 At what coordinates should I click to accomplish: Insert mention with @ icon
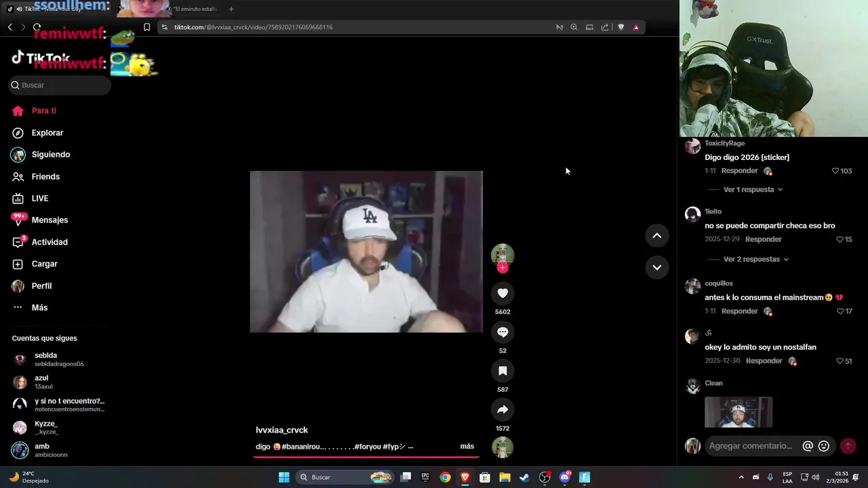(808, 446)
